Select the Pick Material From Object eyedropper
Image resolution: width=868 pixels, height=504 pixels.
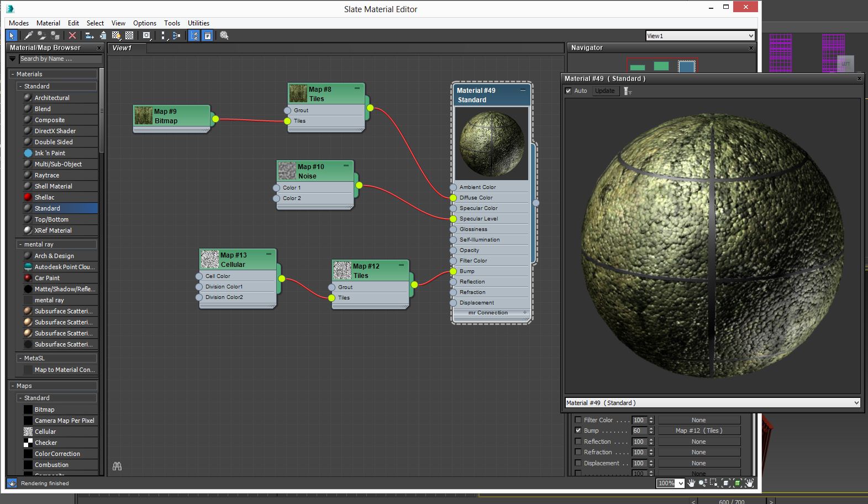point(28,35)
